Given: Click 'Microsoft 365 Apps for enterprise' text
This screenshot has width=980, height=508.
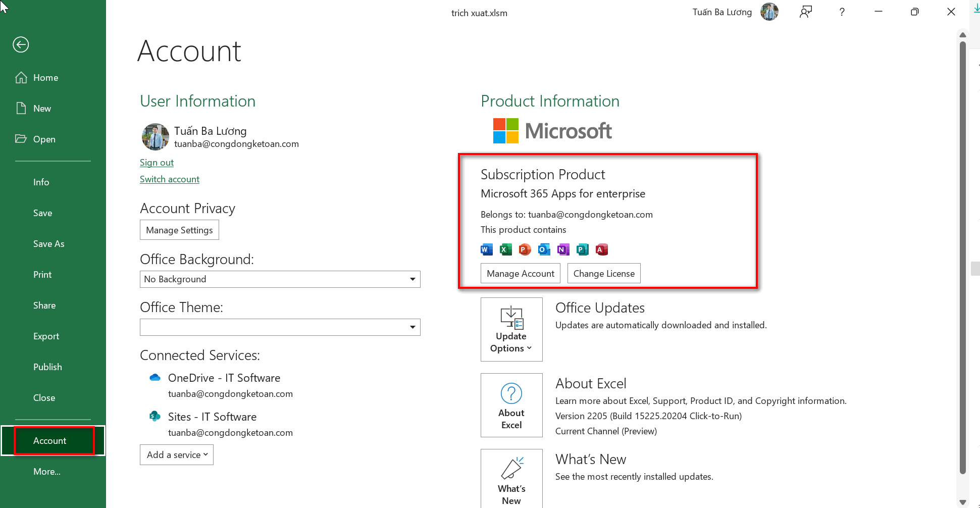Looking at the screenshot, I should pos(563,194).
